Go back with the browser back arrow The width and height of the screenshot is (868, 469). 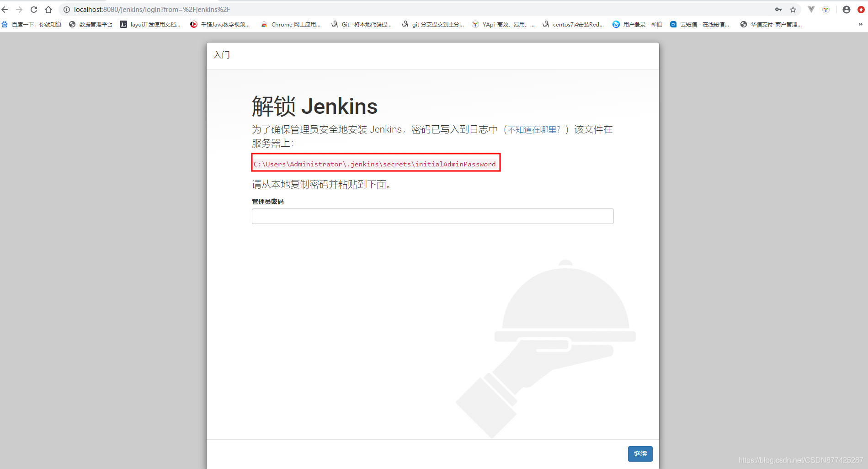[x=5, y=10]
